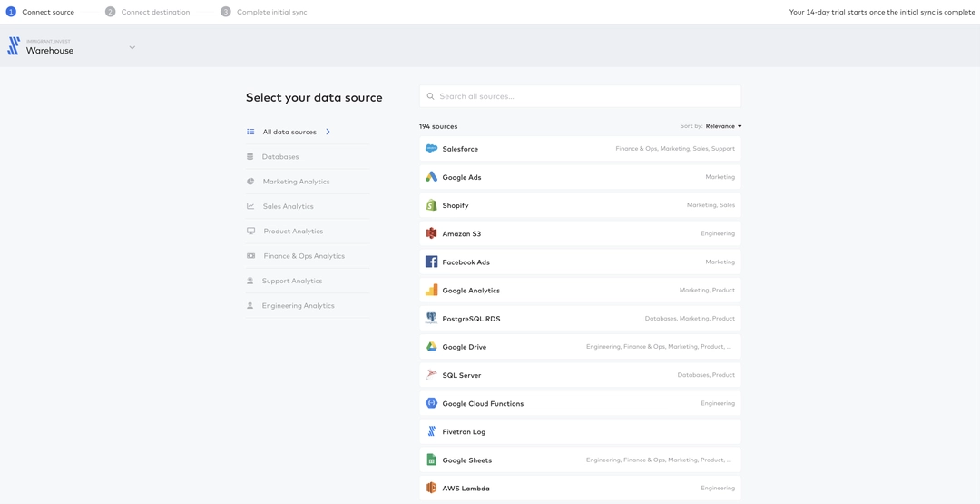Click the Google Drive source name
This screenshot has height=504, width=980.
[x=465, y=346]
